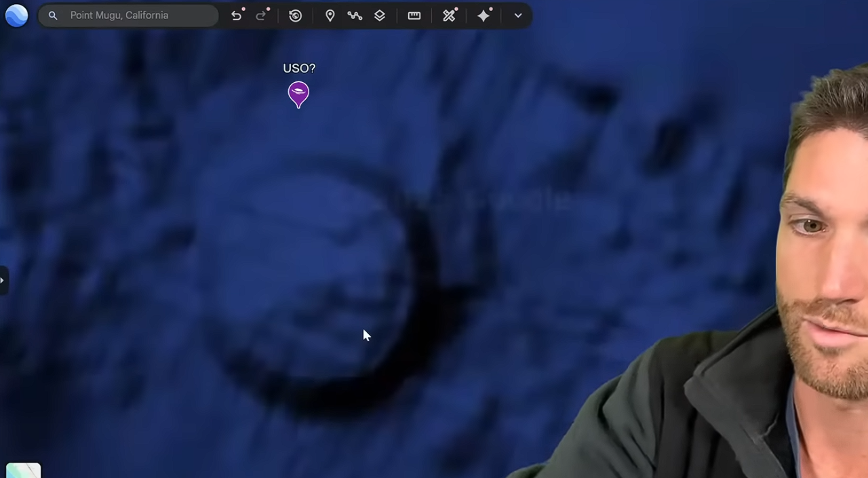Expand the collapsed left side panel
This screenshot has height=478, width=868.
pyautogui.click(x=3, y=280)
